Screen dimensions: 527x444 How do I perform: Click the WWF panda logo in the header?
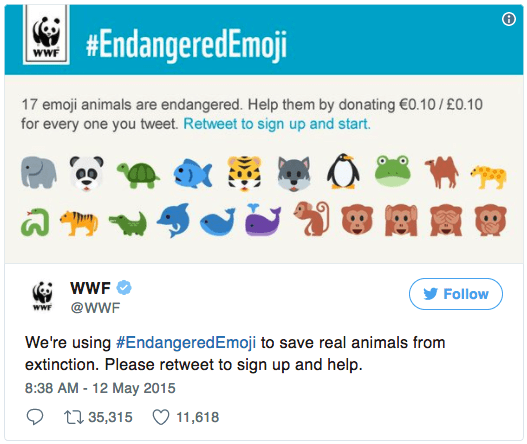[x=46, y=35]
